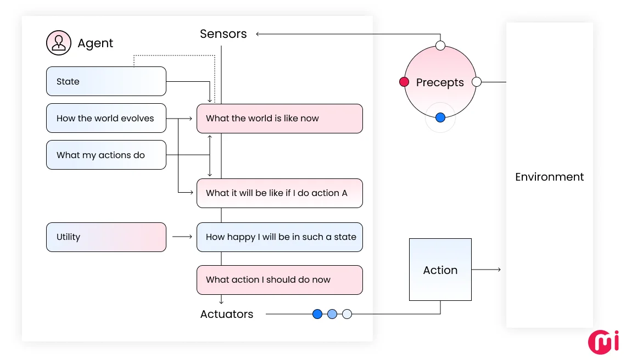The height and width of the screenshot is (364, 626).
Task: Click the Agent person icon
Action: pos(58,43)
